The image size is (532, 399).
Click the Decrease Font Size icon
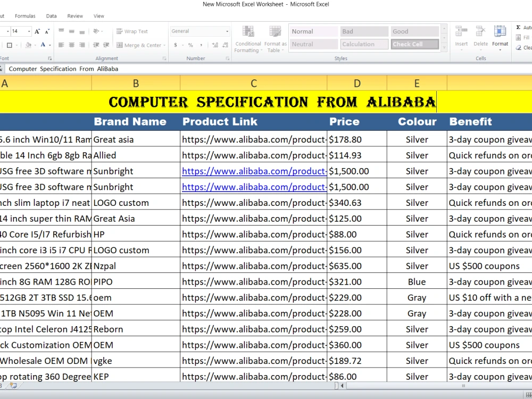(47, 31)
